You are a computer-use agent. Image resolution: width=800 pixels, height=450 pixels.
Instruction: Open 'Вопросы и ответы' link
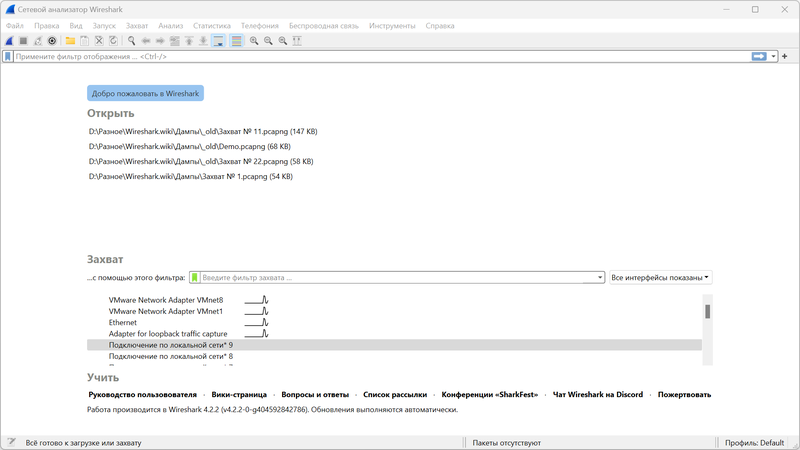[315, 394]
